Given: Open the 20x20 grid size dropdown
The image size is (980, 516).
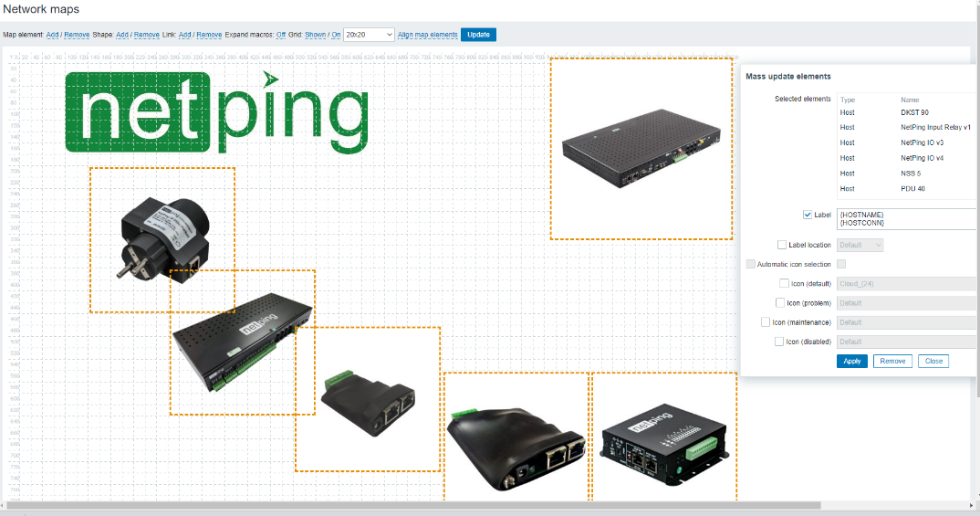Looking at the screenshot, I should click(x=369, y=35).
